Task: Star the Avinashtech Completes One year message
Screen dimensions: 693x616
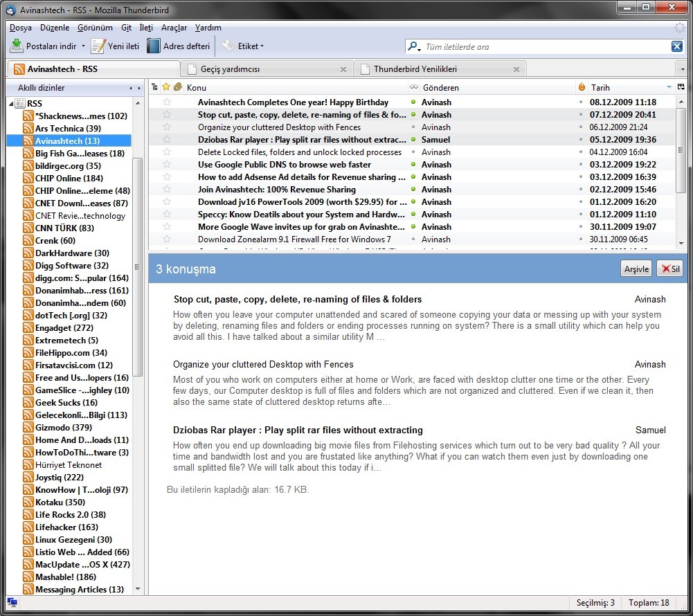Action: 167,102
